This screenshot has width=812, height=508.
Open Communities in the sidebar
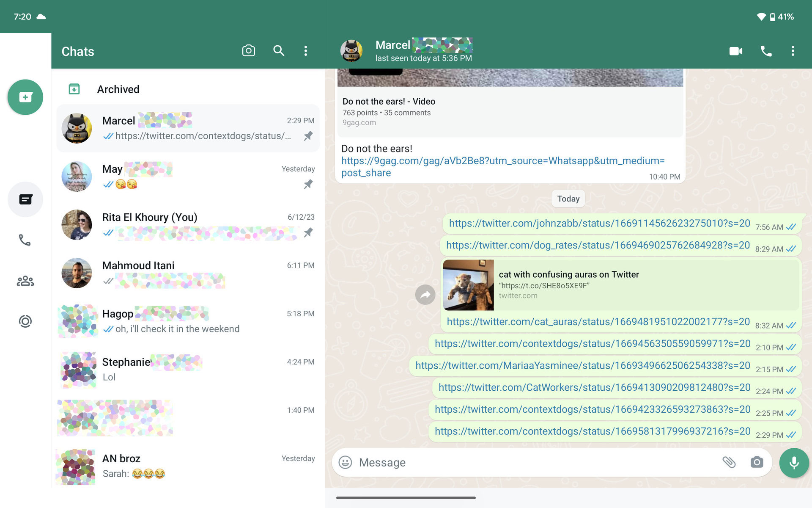(25, 281)
